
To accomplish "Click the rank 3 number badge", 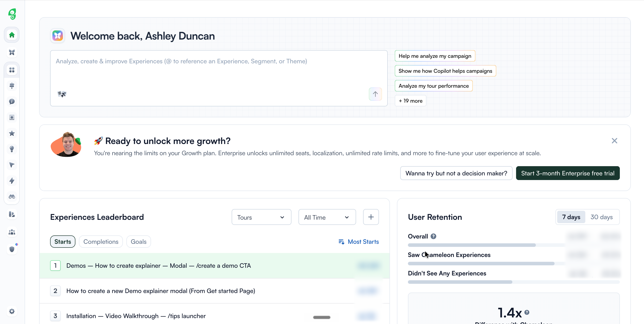I will pyautogui.click(x=55, y=316).
